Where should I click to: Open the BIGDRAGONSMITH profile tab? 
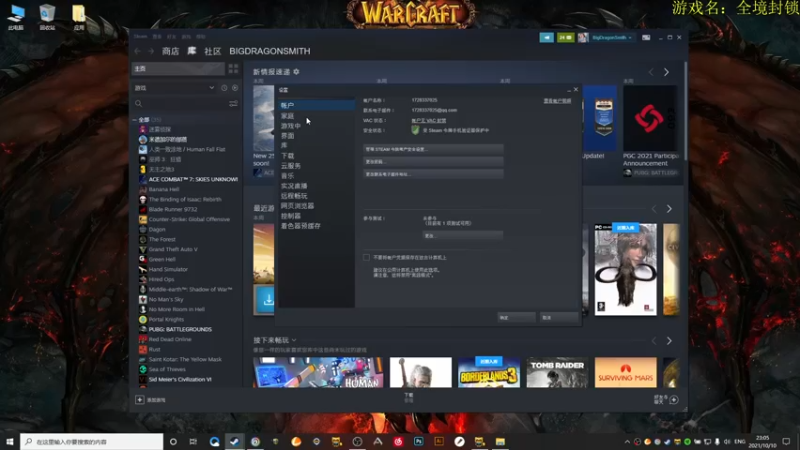pos(270,51)
